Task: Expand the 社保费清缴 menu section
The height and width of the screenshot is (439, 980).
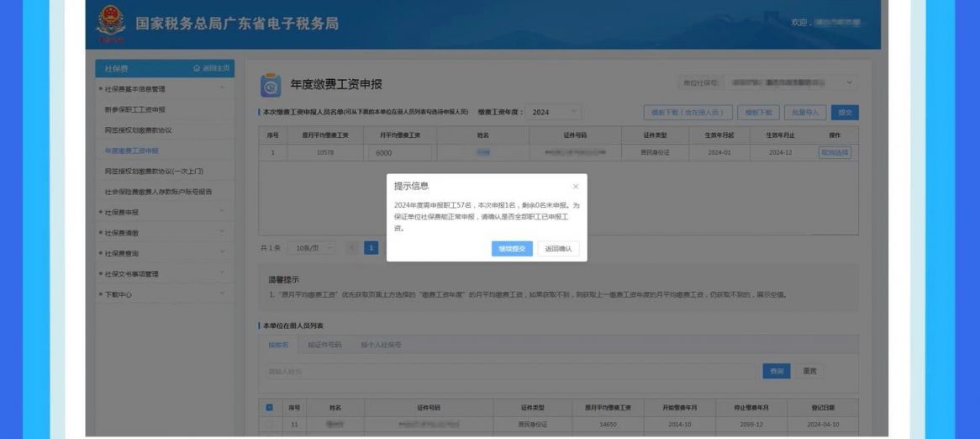Action: coord(222,233)
